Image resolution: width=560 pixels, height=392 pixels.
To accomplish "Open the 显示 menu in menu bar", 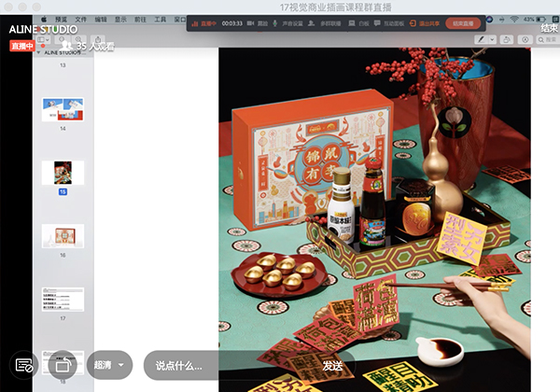I will pyautogui.click(x=120, y=18).
